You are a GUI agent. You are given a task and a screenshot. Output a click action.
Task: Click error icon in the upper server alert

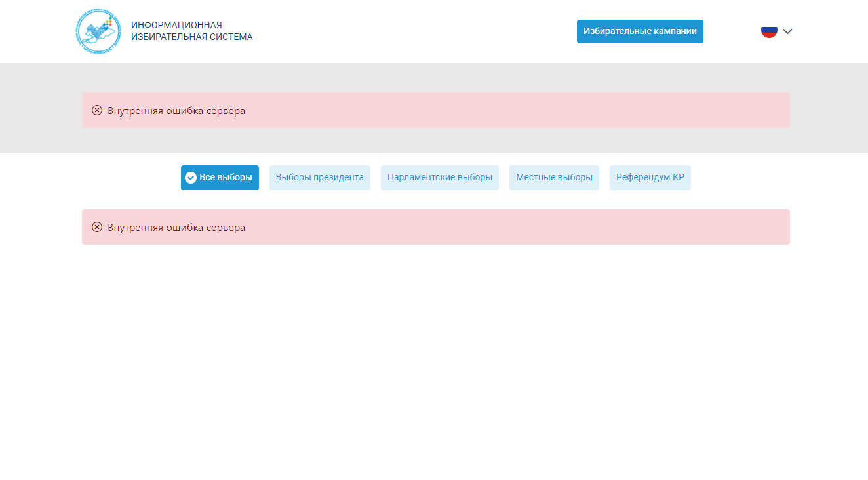coord(97,110)
